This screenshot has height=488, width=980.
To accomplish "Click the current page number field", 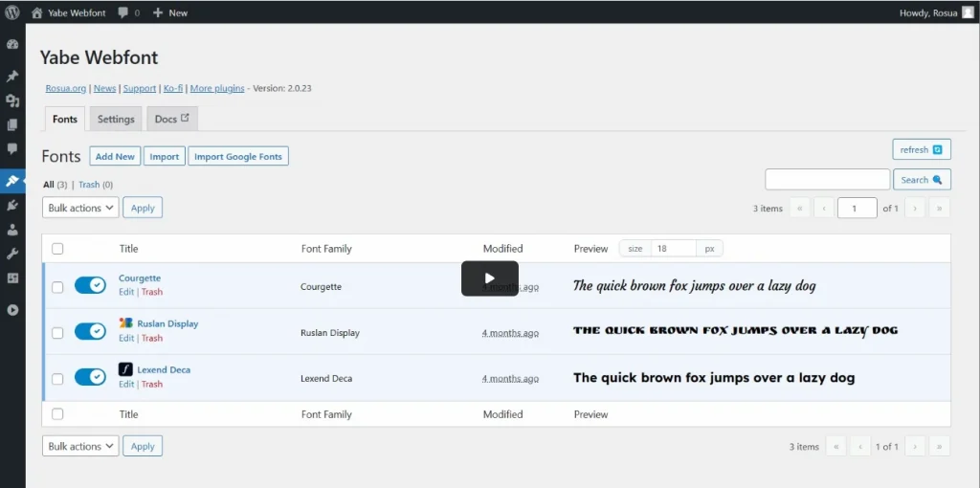I will tap(857, 208).
